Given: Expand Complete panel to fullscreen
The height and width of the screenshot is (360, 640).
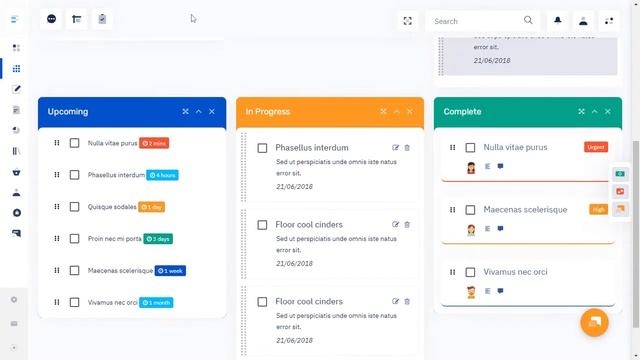Looking at the screenshot, I should 581,111.
